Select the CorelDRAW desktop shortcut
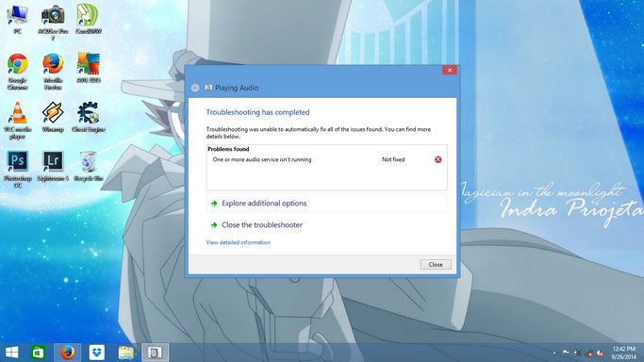 (89, 19)
